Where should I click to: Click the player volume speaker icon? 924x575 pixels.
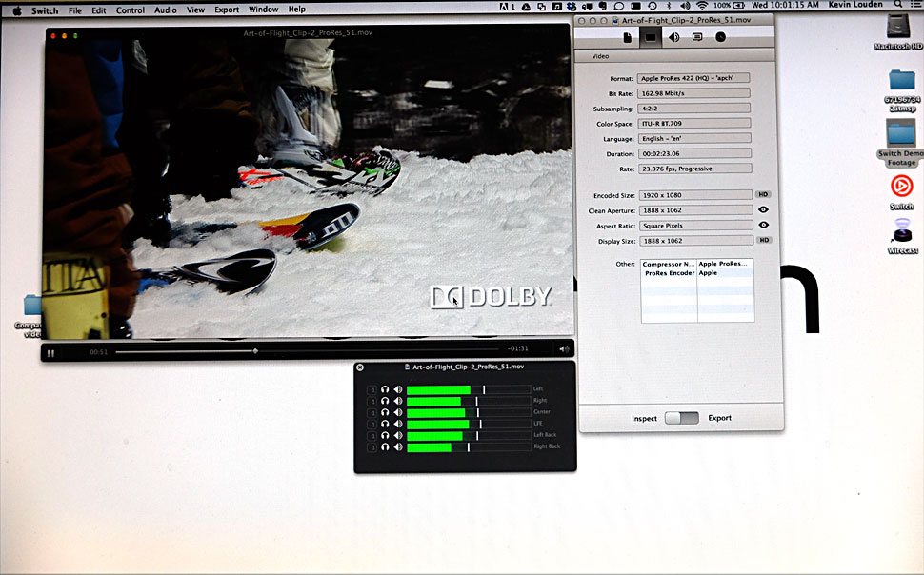564,350
